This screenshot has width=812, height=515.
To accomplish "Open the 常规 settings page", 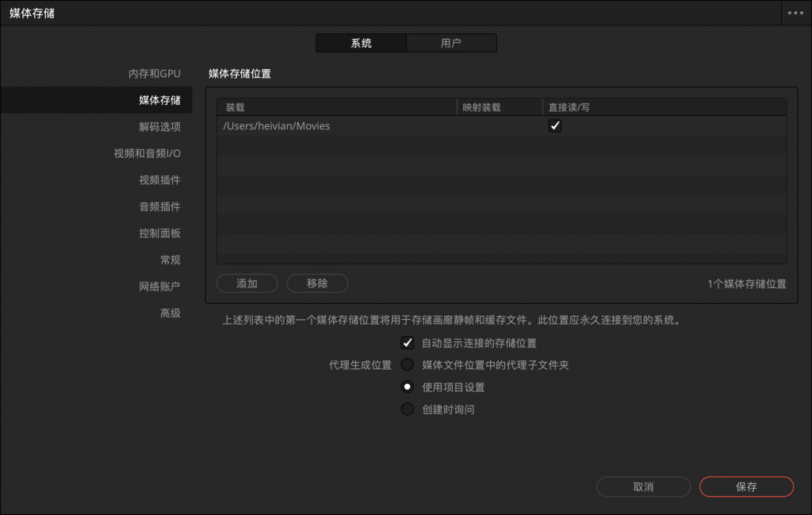I will (169, 259).
